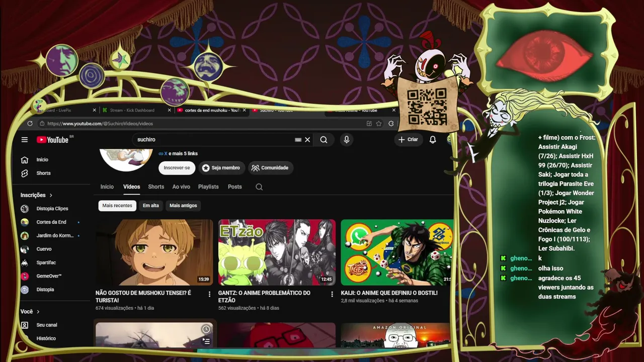This screenshot has height=362, width=644.
Task: Expand the Você section chevron
Action: (38, 312)
